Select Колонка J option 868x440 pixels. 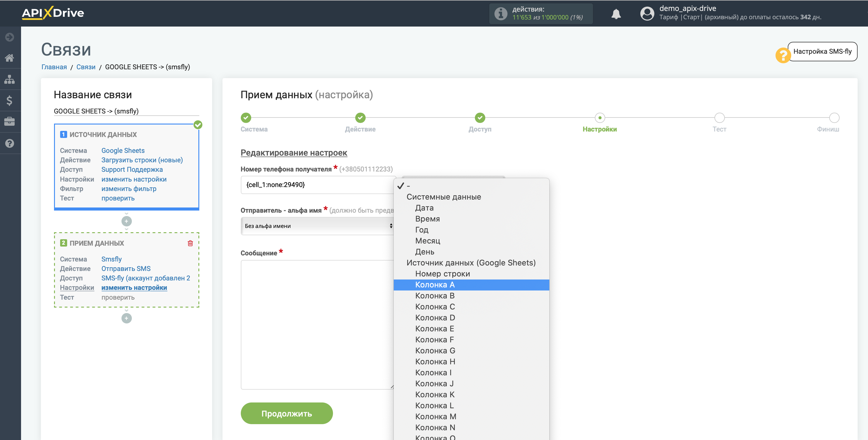(x=472, y=384)
